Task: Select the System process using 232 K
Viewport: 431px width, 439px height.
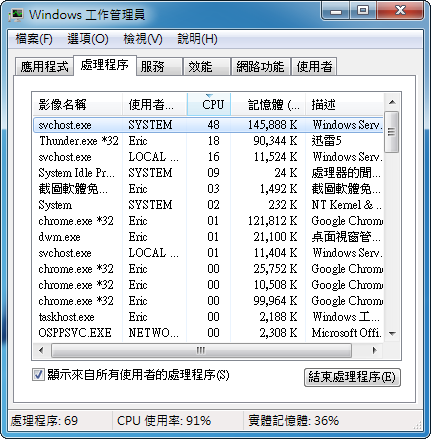Action: pos(208,205)
